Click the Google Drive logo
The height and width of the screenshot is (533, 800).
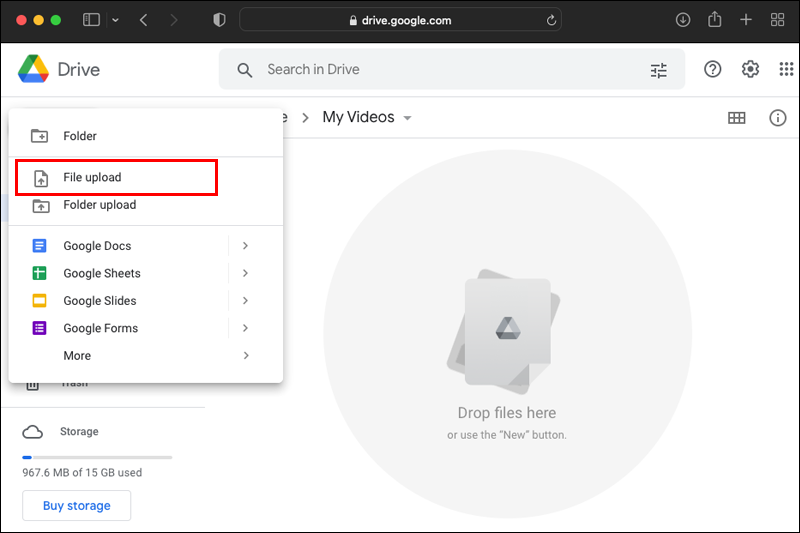[x=33, y=69]
